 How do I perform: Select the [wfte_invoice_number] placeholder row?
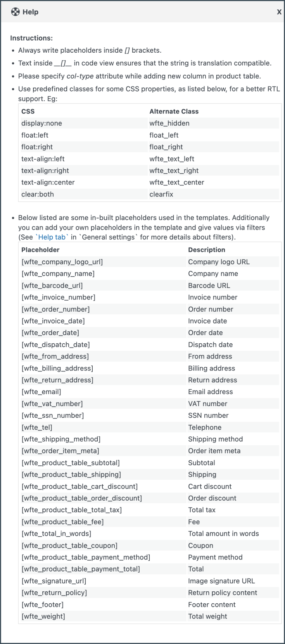pyautogui.click(x=58, y=297)
